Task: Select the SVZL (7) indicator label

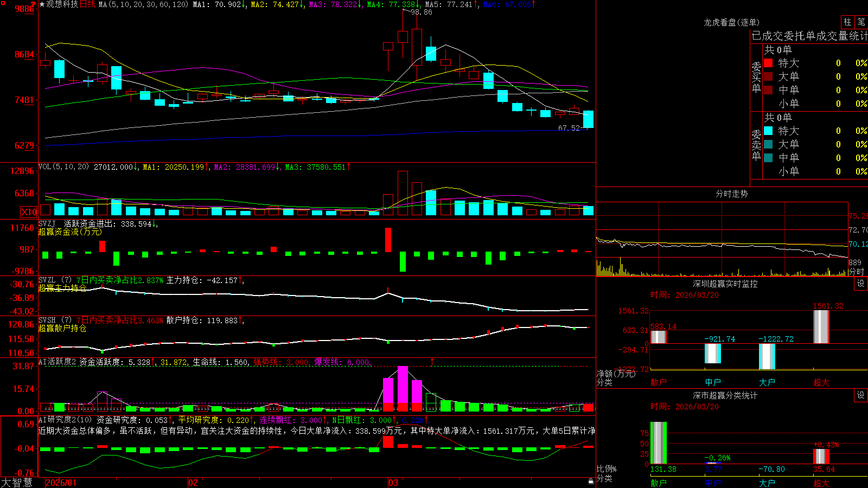Action: (55, 280)
